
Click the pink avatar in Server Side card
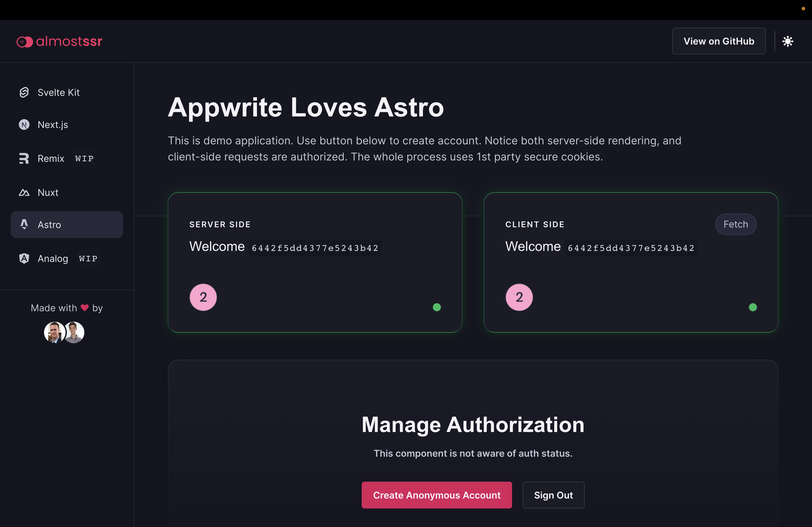click(203, 297)
